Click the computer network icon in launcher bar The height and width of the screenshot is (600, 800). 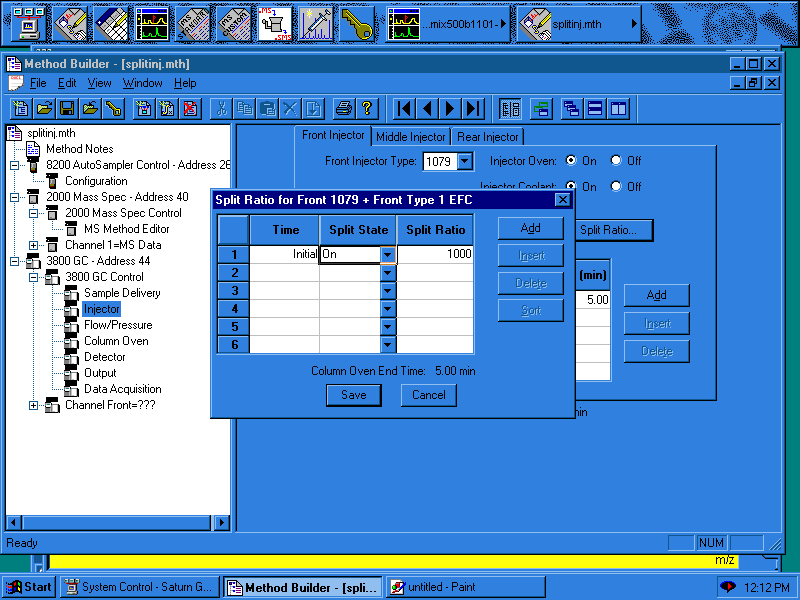tap(28, 24)
